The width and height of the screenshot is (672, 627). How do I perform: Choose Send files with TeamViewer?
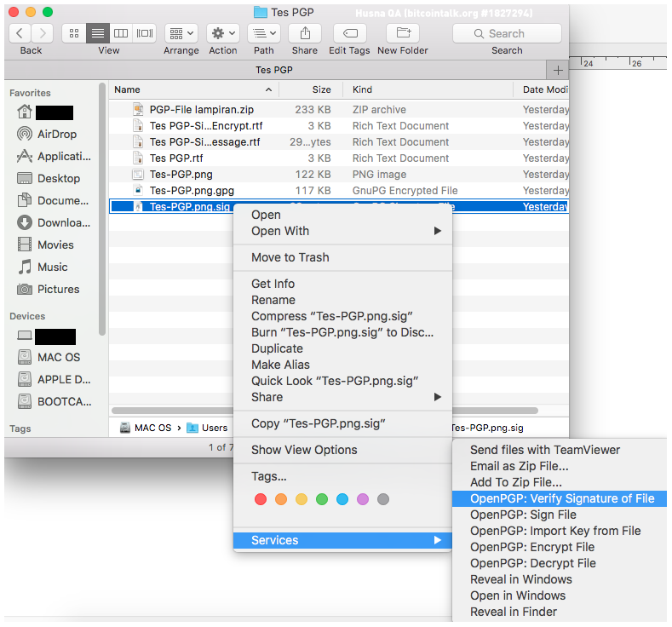(560, 450)
